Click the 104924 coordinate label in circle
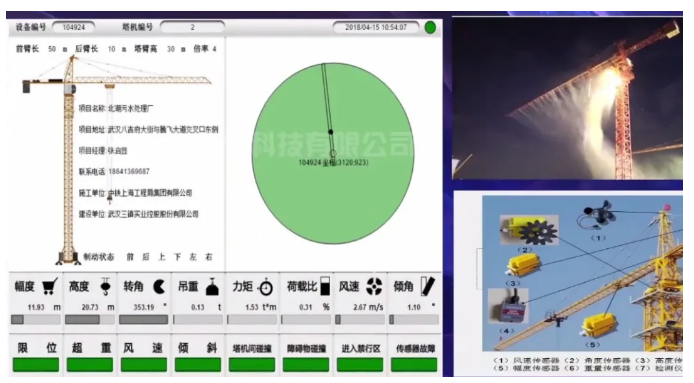This screenshot has width=694, height=383. [333, 162]
